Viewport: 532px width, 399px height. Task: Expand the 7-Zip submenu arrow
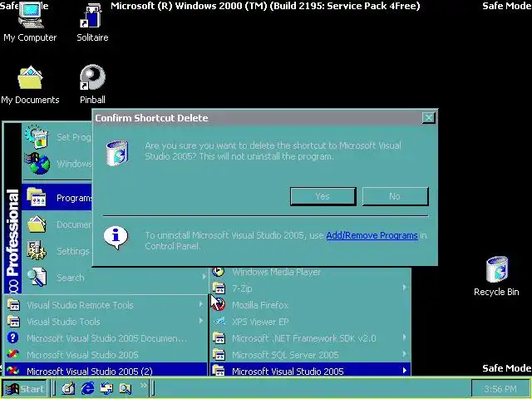click(x=405, y=288)
